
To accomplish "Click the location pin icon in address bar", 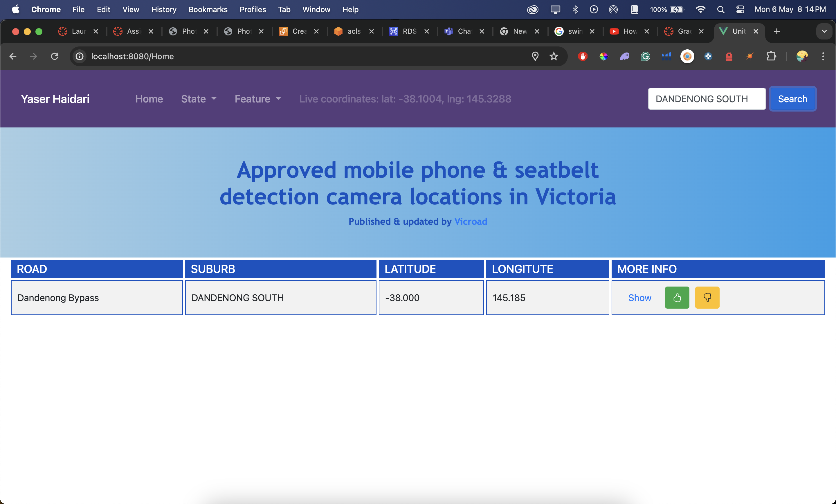I will (535, 56).
